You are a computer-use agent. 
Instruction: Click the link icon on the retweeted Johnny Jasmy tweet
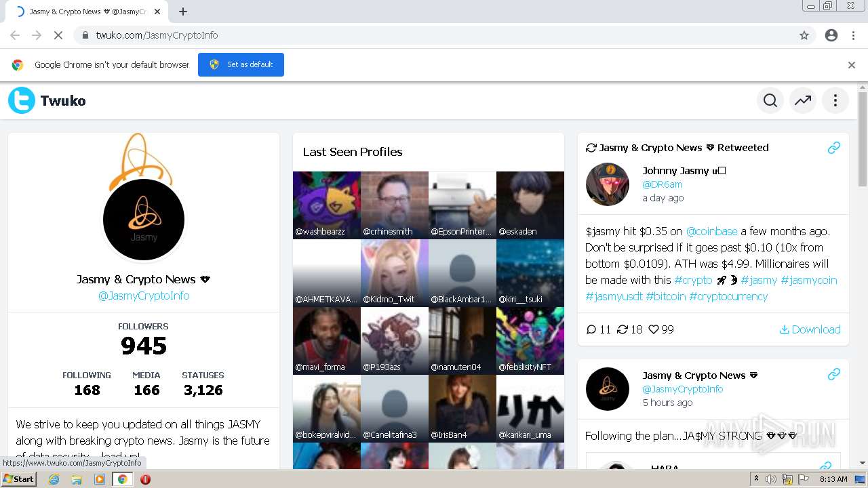coord(834,147)
